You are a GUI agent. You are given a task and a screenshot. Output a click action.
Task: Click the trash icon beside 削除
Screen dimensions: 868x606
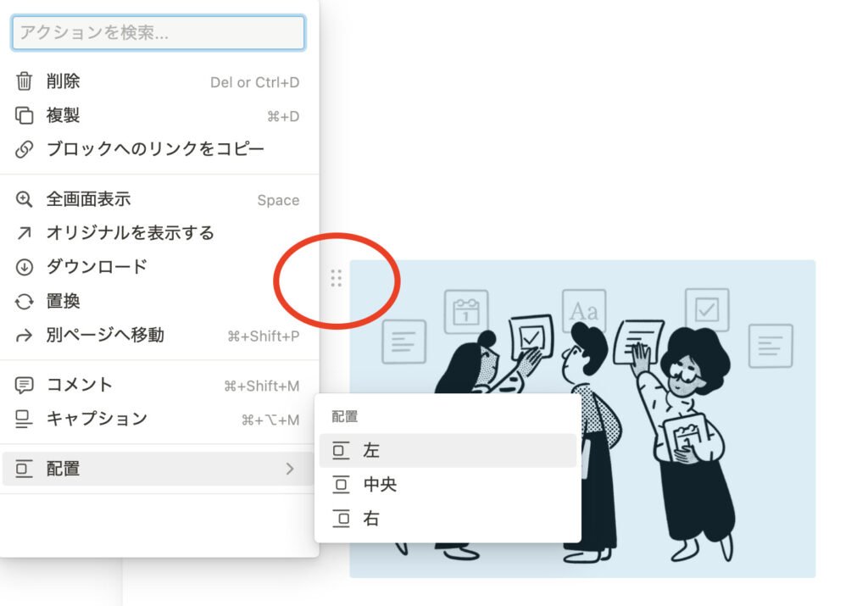[x=24, y=81]
